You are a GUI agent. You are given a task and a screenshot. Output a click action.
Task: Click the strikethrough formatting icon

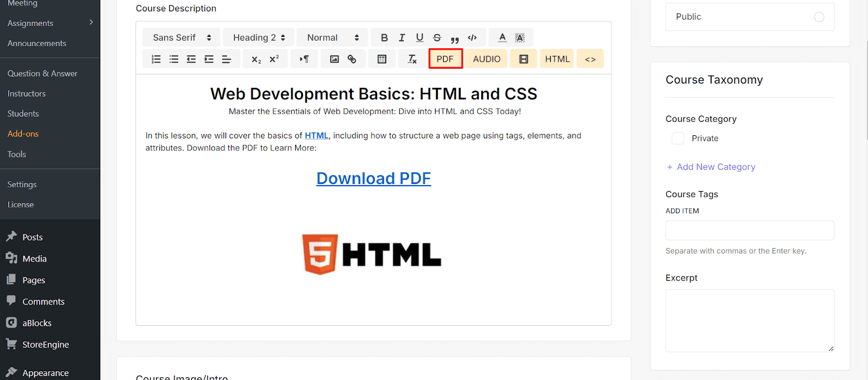pos(437,37)
